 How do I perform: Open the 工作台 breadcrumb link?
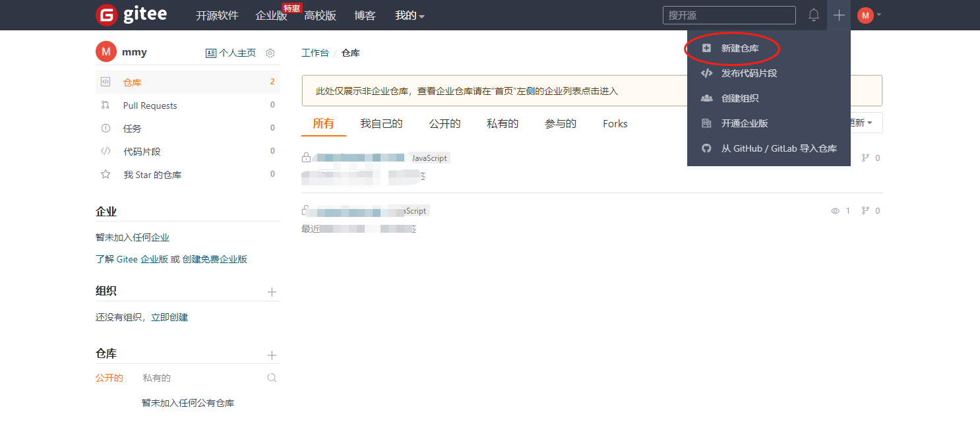[315, 53]
